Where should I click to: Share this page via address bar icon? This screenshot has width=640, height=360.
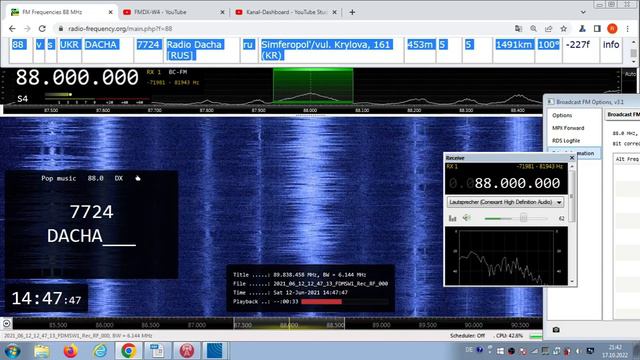549,29
